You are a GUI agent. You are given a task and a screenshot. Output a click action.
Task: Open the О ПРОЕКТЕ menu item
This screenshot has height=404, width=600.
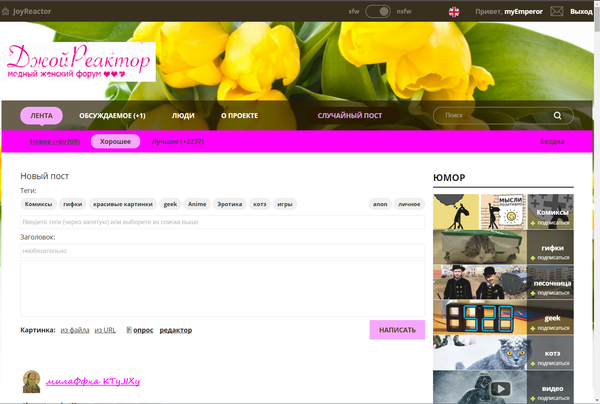(x=239, y=116)
